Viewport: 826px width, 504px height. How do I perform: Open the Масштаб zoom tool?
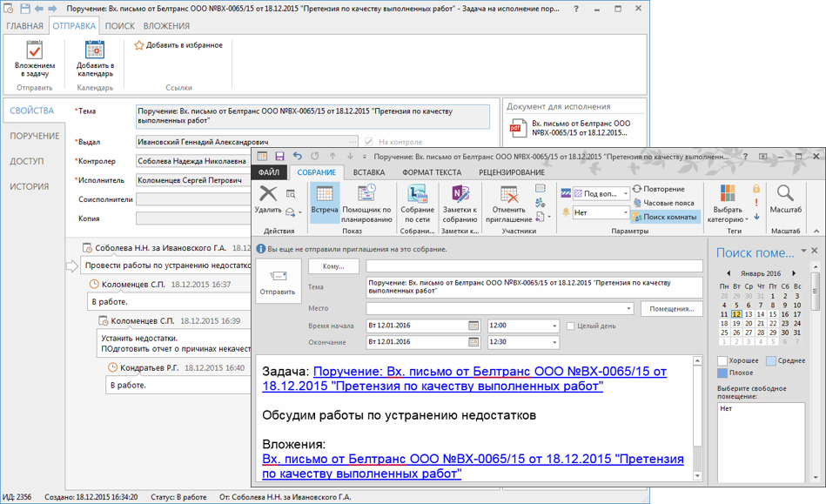pyautogui.click(x=785, y=197)
